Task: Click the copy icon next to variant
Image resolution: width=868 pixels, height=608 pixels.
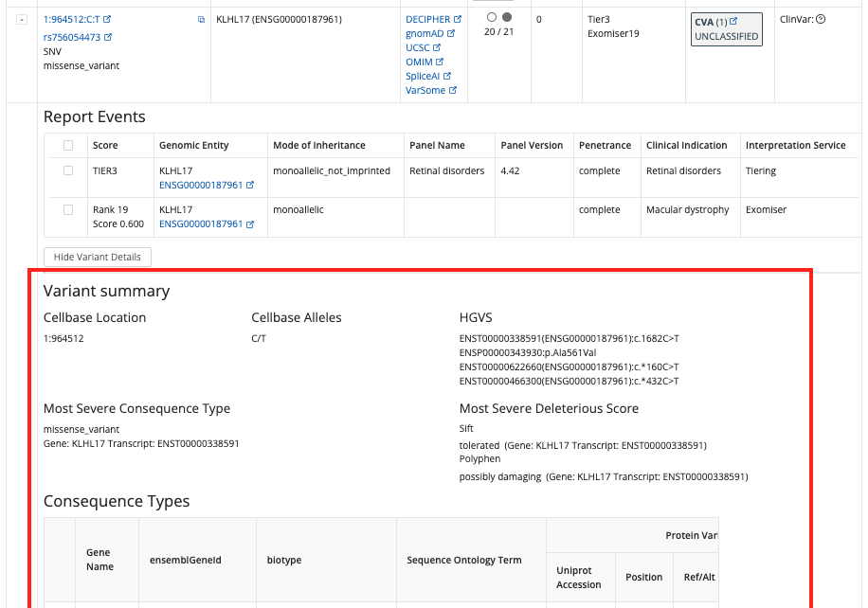Action: click(x=200, y=20)
